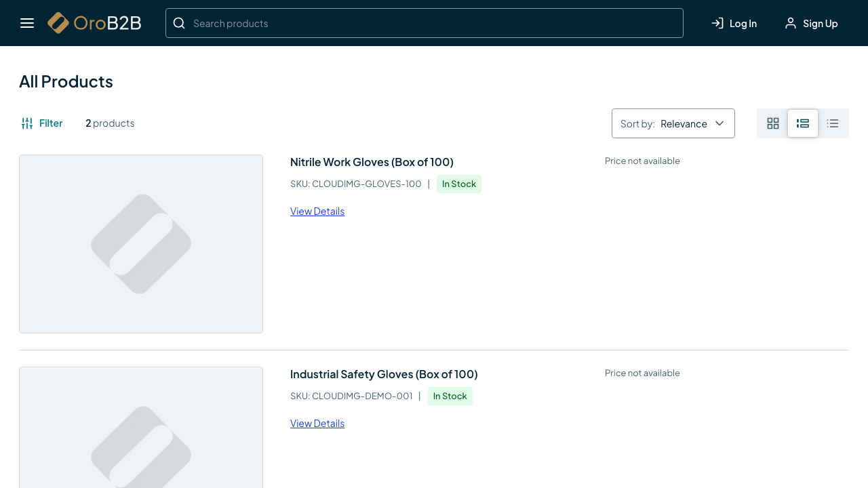The height and width of the screenshot is (488, 868).
Task: Click In Stock badge for Industrial gloves
Action: click(450, 396)
